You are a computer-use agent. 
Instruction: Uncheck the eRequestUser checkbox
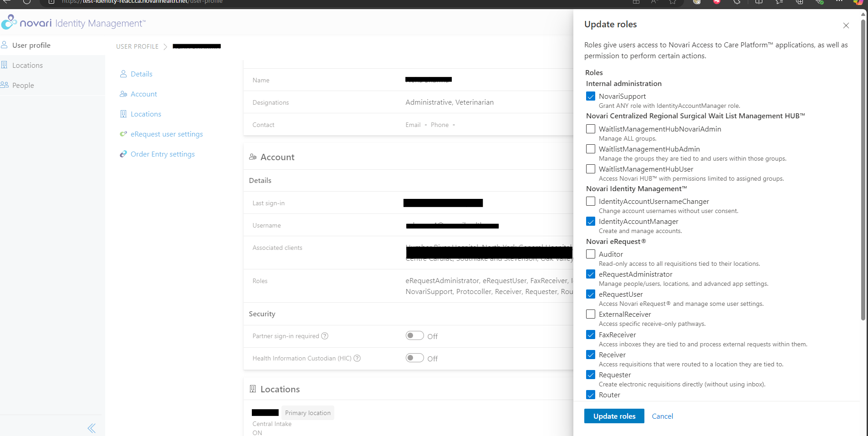click(591, 294)
